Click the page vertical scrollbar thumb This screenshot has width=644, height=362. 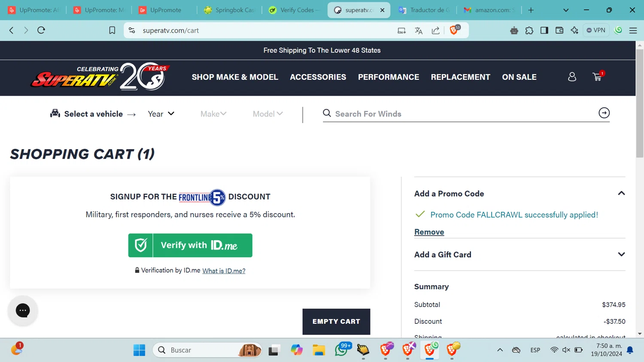(x=640, y=103)
